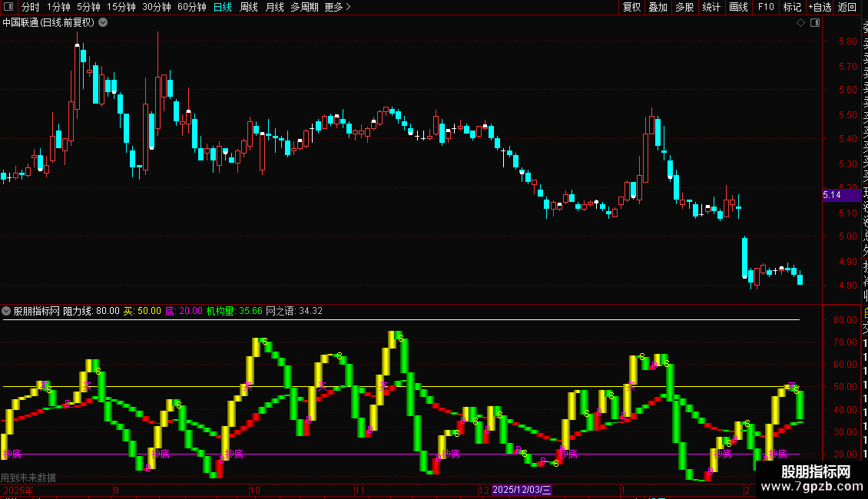Image resolution: width=868 pixels, height=499 pixels.
Task: Select the 5分钟 period tab
Action: pos(88,7)
